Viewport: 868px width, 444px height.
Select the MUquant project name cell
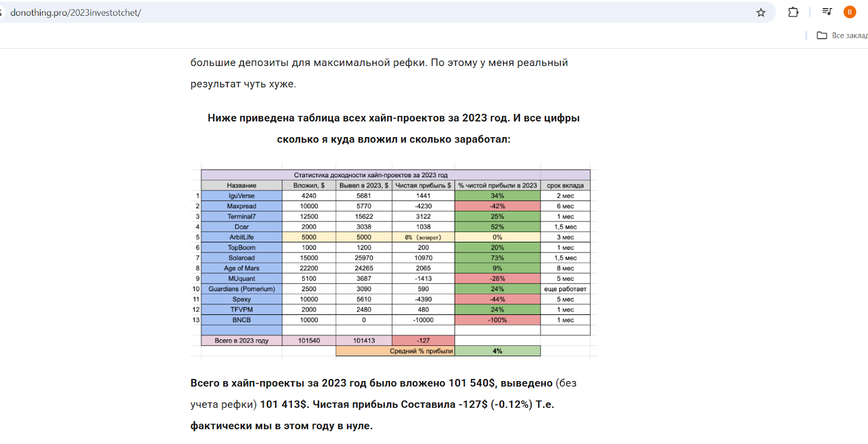point(241,278)
